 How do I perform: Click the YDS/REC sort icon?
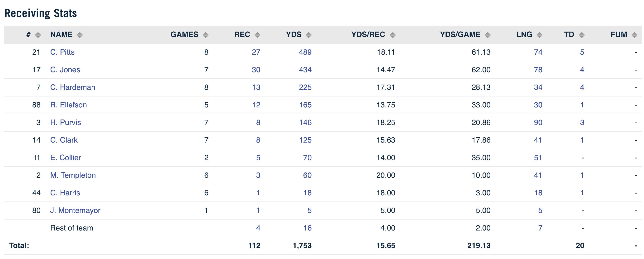tap(393, 35)
